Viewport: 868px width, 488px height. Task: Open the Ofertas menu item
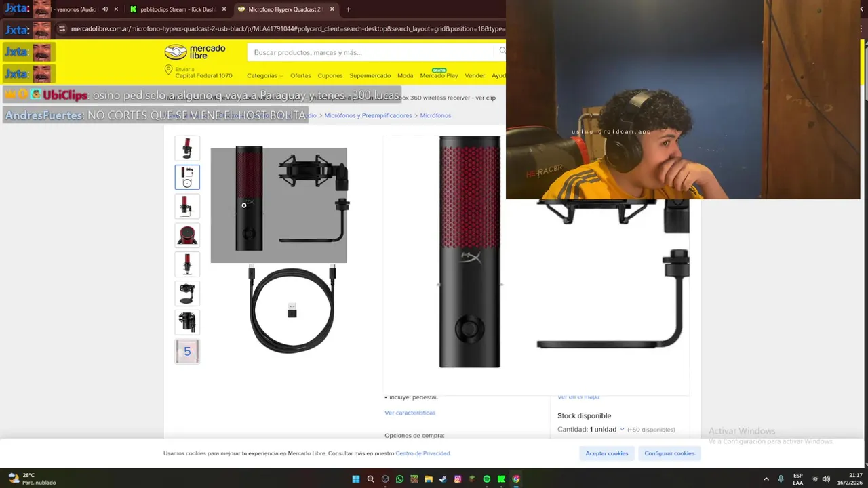click(x=300, y=75)
